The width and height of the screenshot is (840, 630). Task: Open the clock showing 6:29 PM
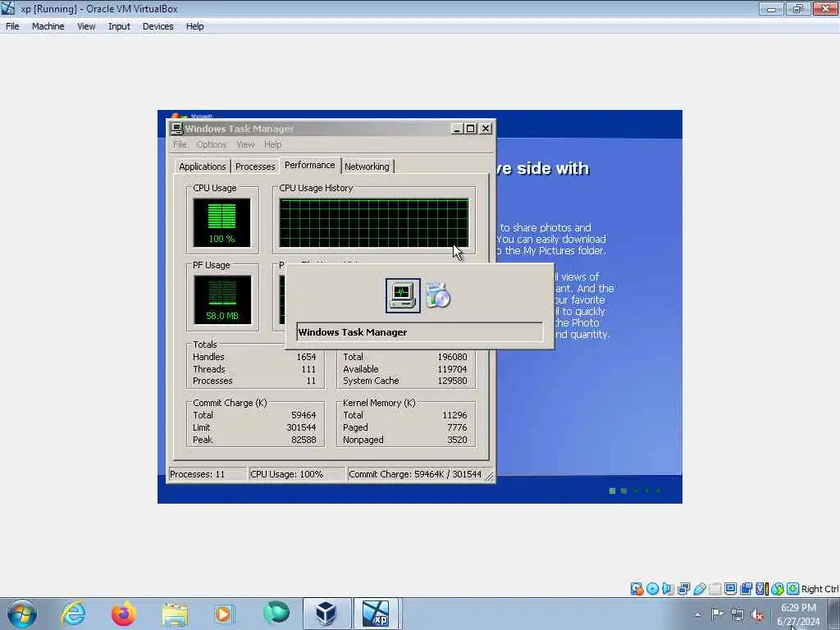pyautogui.click(x=798, y=614)
